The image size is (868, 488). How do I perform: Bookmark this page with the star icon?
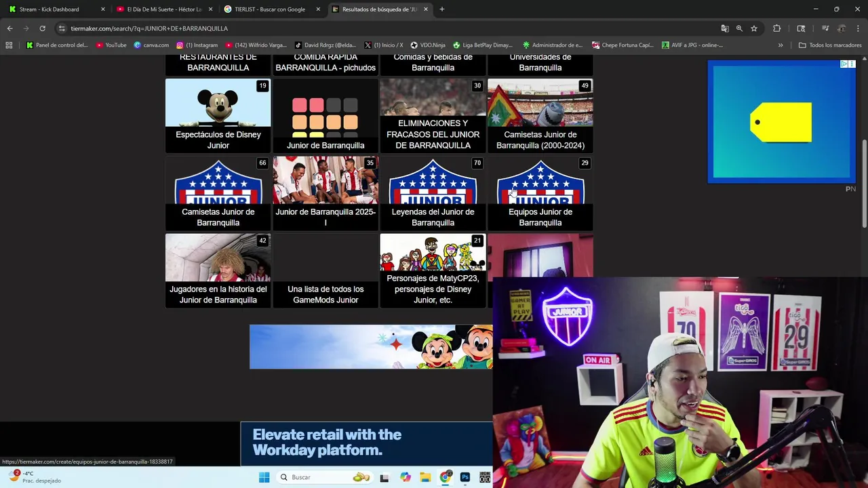753,28
